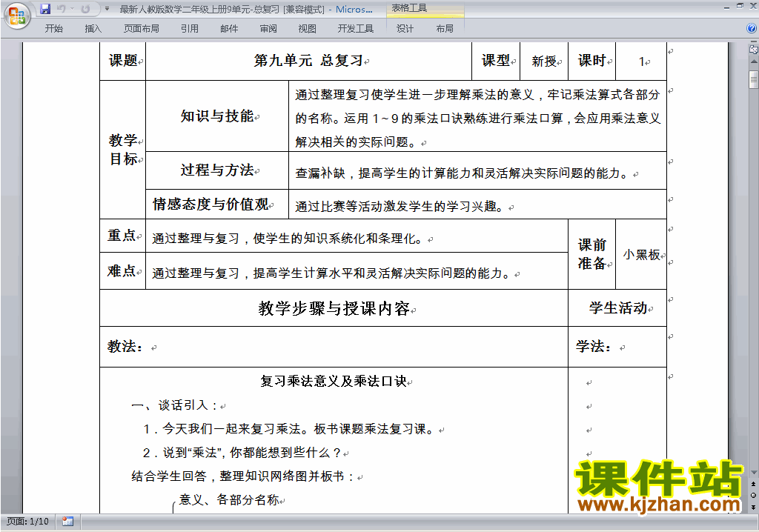Screen dimensions: 759x532
Task: Click the Undo arrow in quick access toolbar
Action: click(x=61, y=9)
